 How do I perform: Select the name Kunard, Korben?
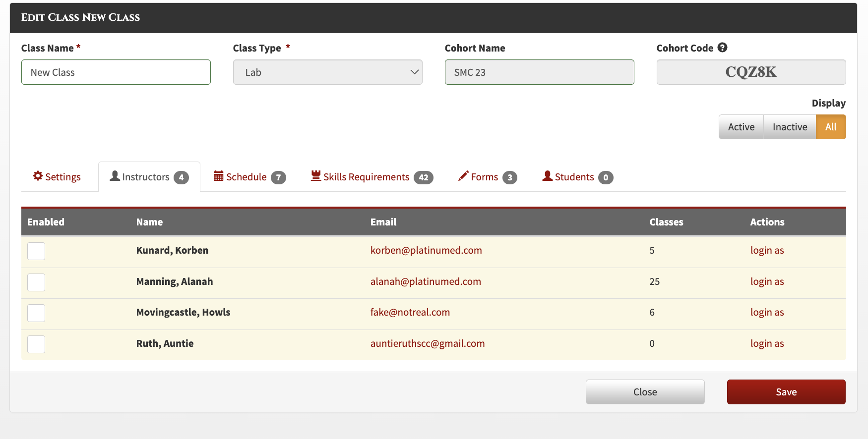pyautogui.click(x=172, y=250)
